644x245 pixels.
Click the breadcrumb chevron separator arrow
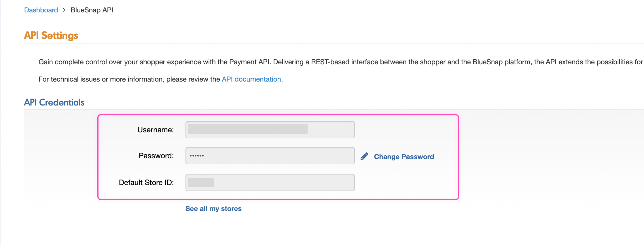tap(64, 10)
